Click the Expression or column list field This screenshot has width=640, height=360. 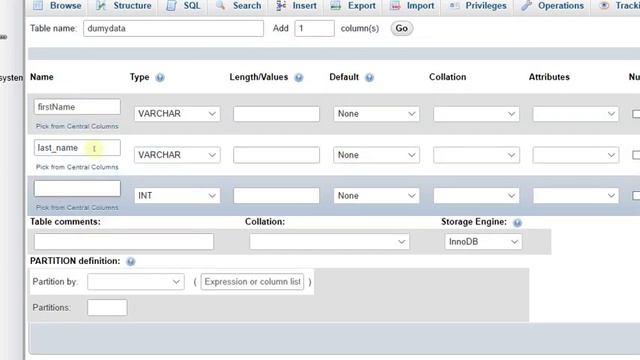click(252, 282)
